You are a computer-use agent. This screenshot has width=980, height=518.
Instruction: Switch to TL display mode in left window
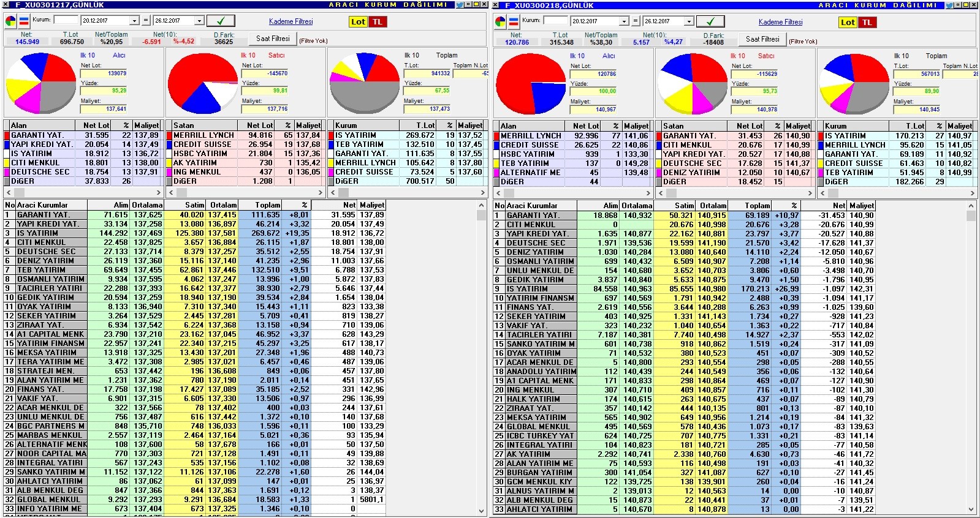click(x=377, y=21)
